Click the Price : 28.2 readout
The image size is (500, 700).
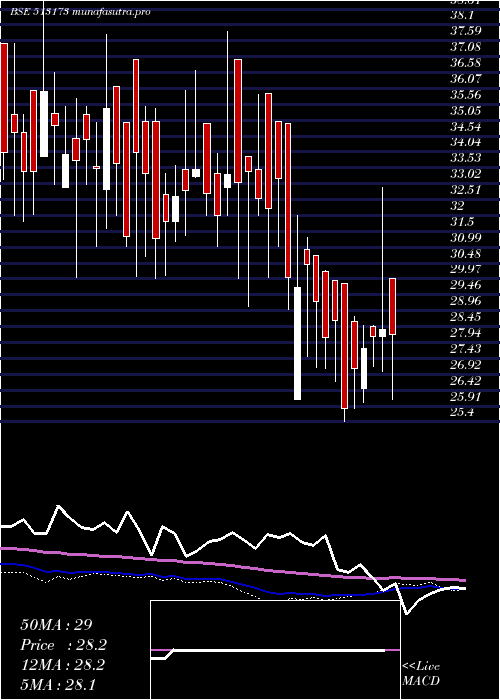coord(64,645)
